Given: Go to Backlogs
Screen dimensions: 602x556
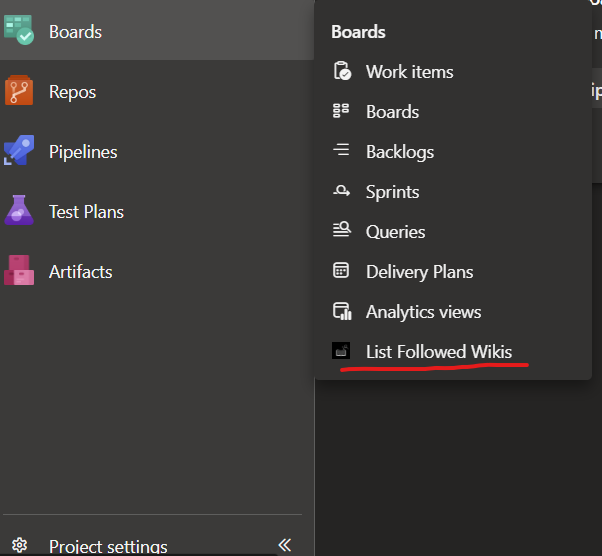Looking at the screenshot, I should click(x=400, y=152).
